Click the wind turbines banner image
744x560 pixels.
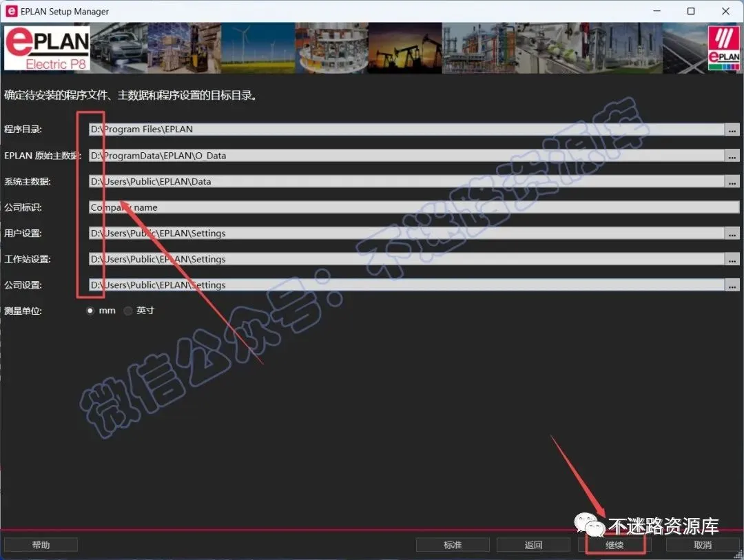[258, 48]
